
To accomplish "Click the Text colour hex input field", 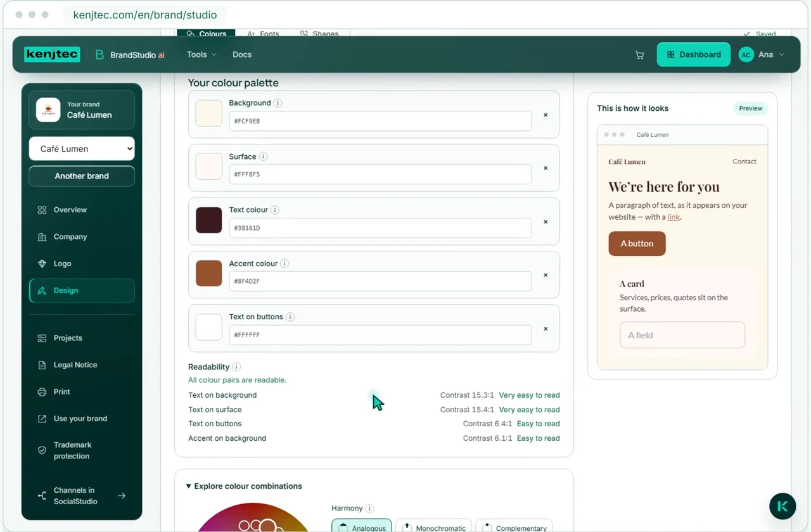I will click(x=380, y=228).
